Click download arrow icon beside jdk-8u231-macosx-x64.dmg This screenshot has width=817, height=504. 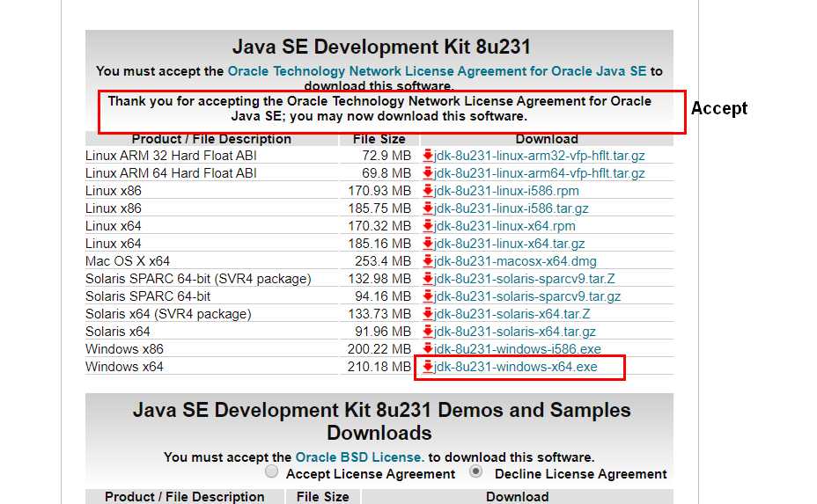point(428,261)
